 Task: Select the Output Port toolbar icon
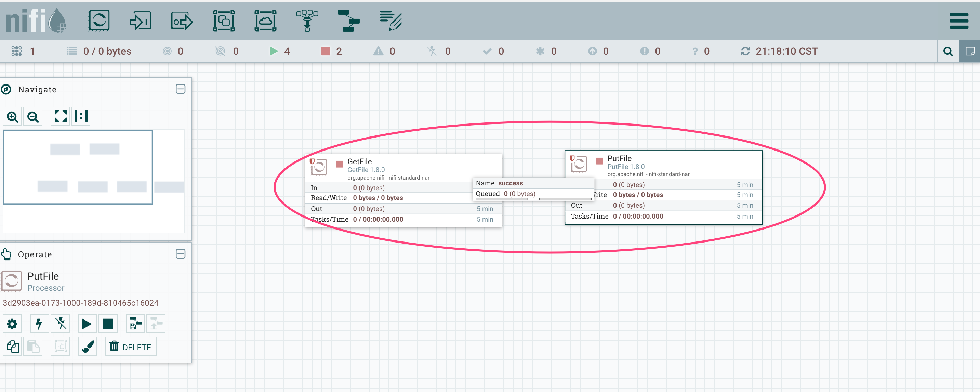click(182, 21)
